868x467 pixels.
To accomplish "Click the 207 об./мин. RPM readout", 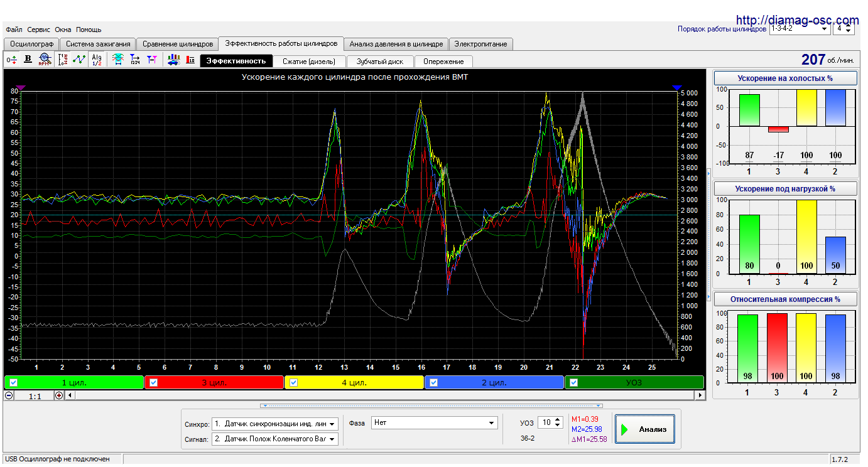I will 827,60.
